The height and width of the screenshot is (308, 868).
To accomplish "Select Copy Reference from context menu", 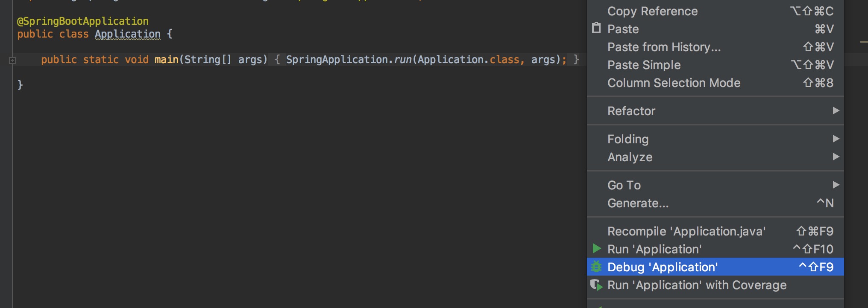I will [x=716, y=11].
